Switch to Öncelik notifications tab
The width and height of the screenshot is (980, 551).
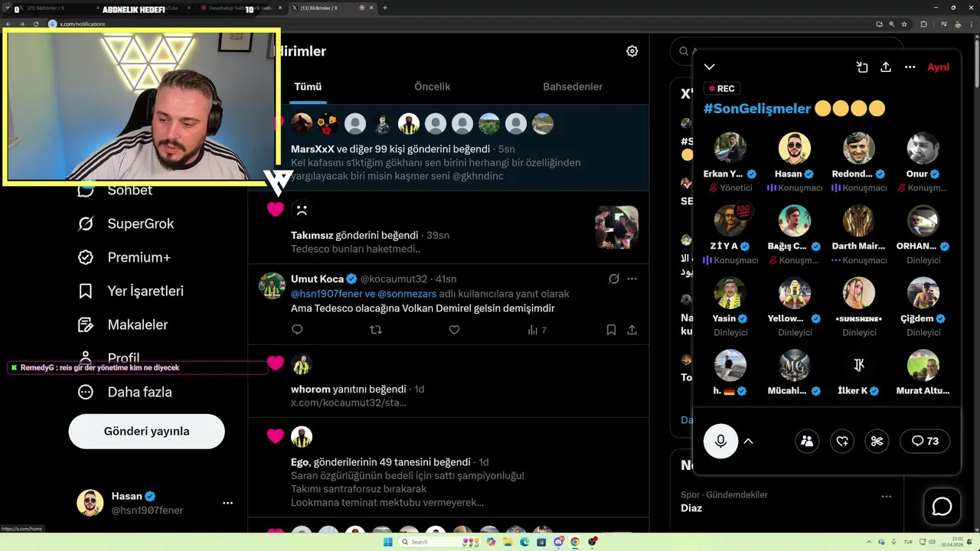click(x=433, y=86)
